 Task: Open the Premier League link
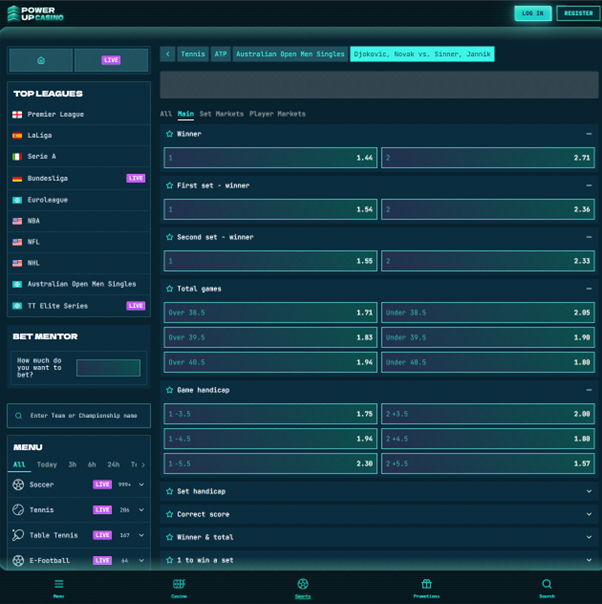[55, 114]
